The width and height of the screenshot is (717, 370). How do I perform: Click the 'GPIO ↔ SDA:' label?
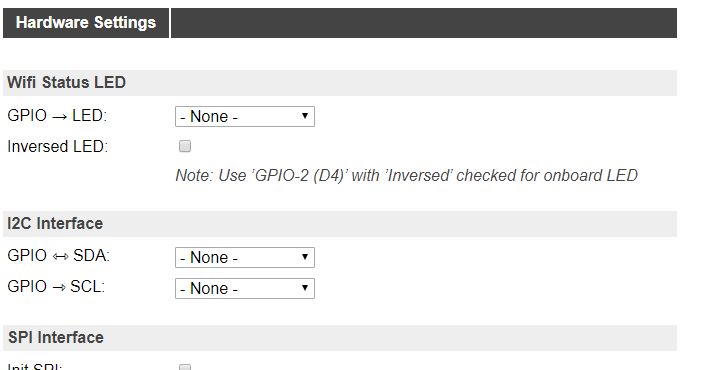[x=59, y=256]
